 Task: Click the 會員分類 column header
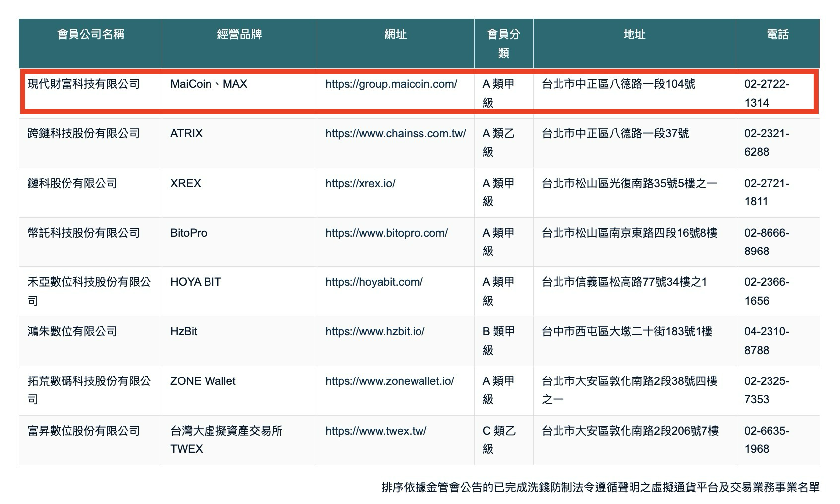503,44
